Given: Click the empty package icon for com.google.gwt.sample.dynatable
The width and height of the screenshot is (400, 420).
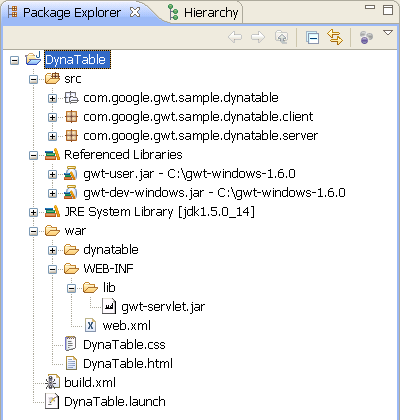Looking at the screenshot, I should coord(71,98).
